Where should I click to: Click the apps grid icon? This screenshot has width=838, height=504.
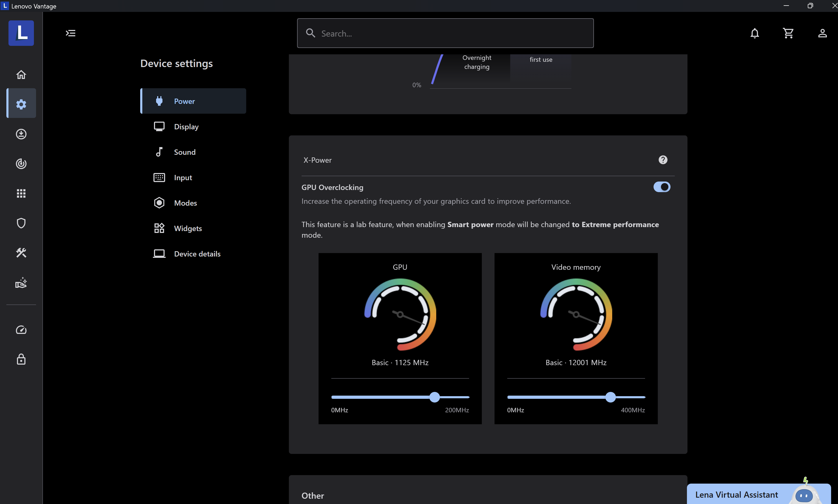tap(21, 193)
